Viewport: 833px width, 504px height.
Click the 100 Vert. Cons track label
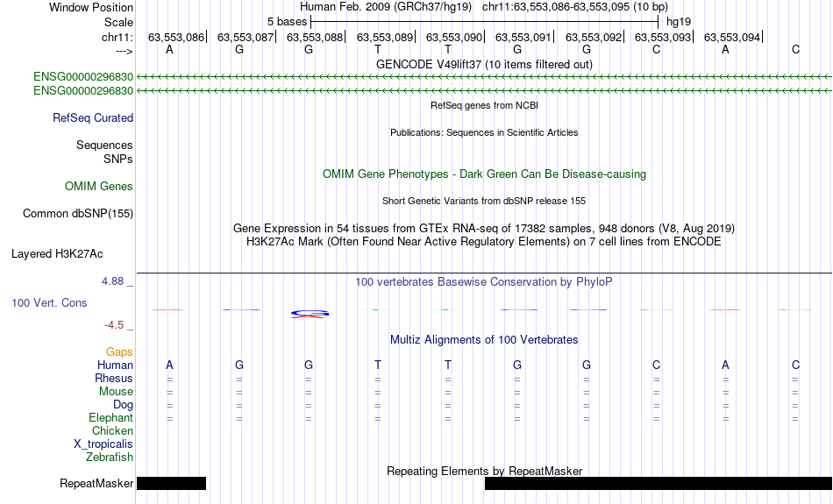click(x=49, y=302)
